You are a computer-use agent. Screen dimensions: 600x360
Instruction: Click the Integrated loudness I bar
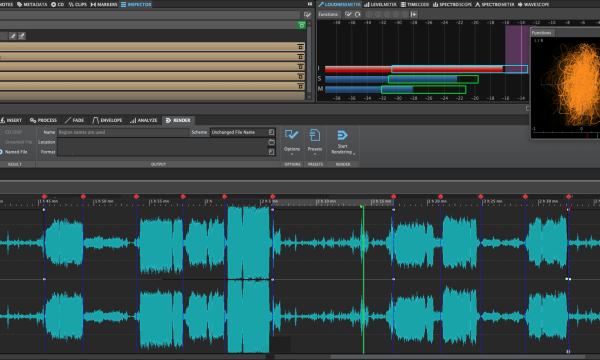point(426,69)
